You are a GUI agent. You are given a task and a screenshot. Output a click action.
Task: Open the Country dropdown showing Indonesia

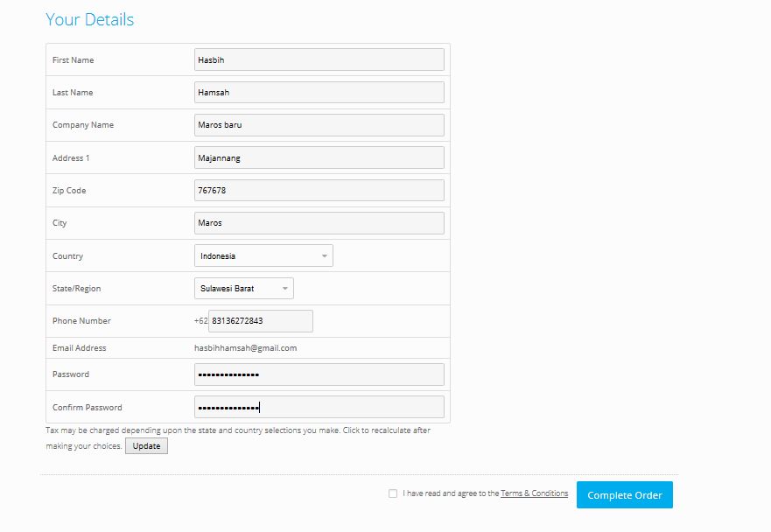[x=263, y=255]
